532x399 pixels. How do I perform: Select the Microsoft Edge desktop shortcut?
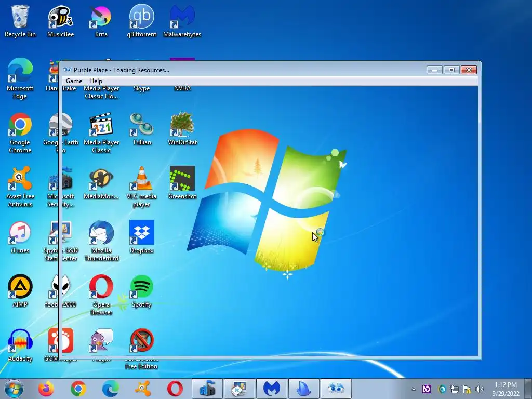[20, 79]
